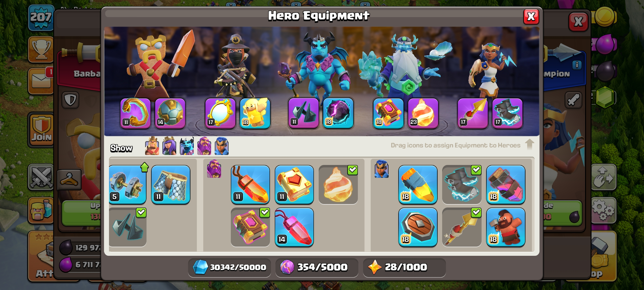This screenshot has width=644, height=290.
Task: Select the level 18 Hog Rider Puppet equipment
Action: (x=506, y=227)
